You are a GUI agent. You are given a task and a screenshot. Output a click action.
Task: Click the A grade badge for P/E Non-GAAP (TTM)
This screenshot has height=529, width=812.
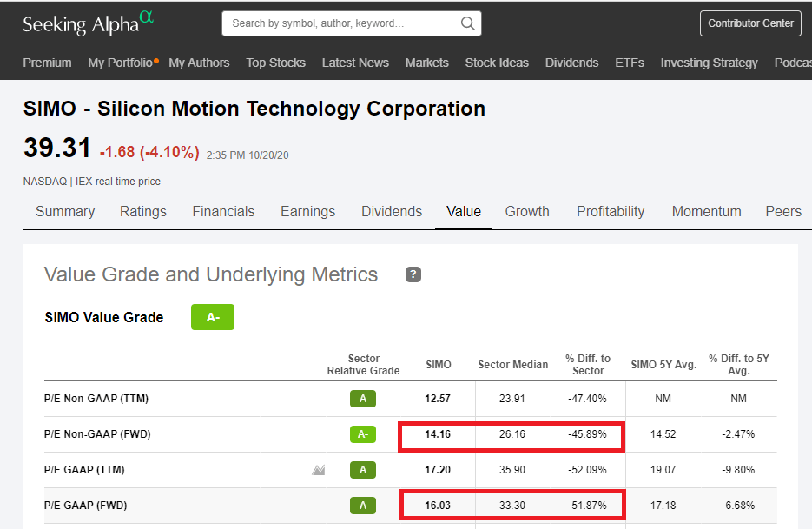[x=363, y=399]
